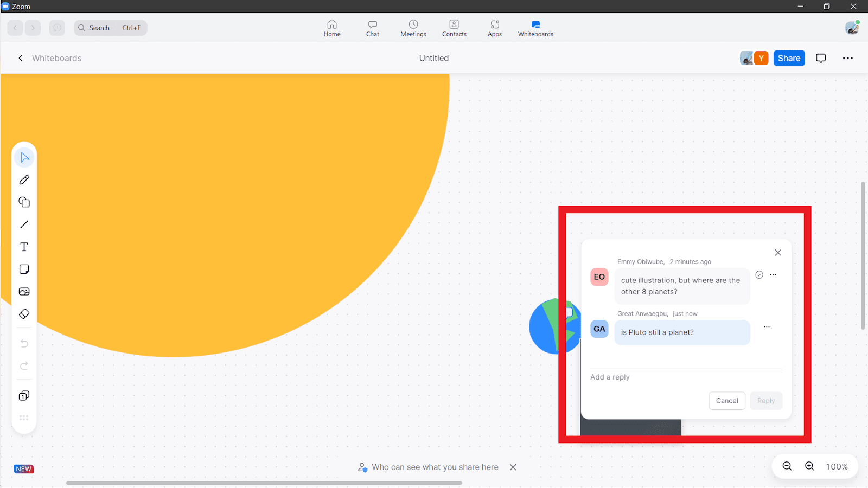Open options for Emmy's comment

coord(773,274)
